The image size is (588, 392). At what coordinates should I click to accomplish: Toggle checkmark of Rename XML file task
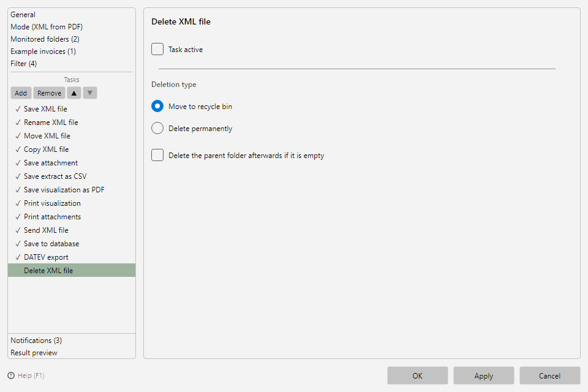(18, 123)
